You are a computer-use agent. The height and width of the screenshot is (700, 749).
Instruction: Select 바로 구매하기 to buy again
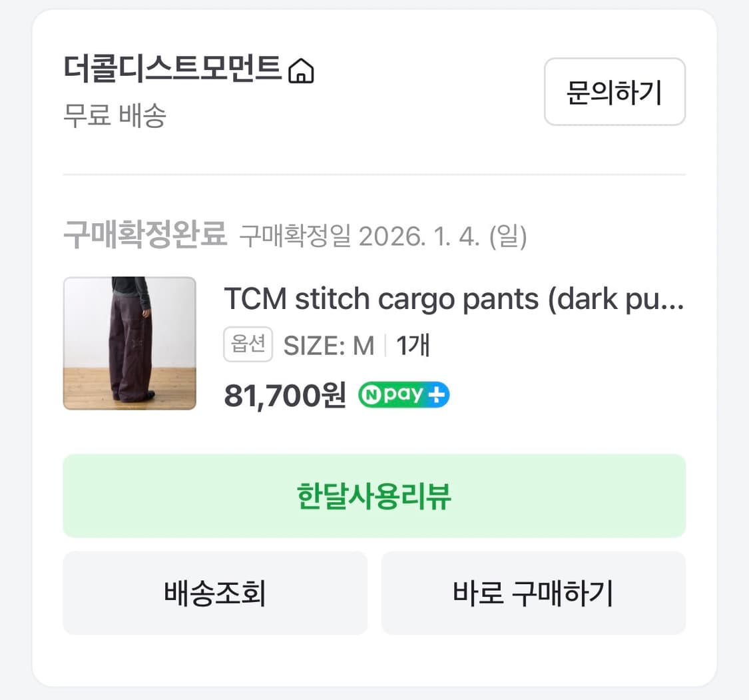click(533, 593)
